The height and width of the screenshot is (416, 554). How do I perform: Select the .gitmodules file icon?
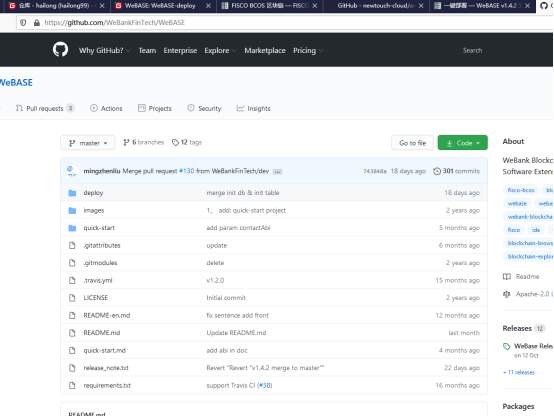(x=72, y=263)
